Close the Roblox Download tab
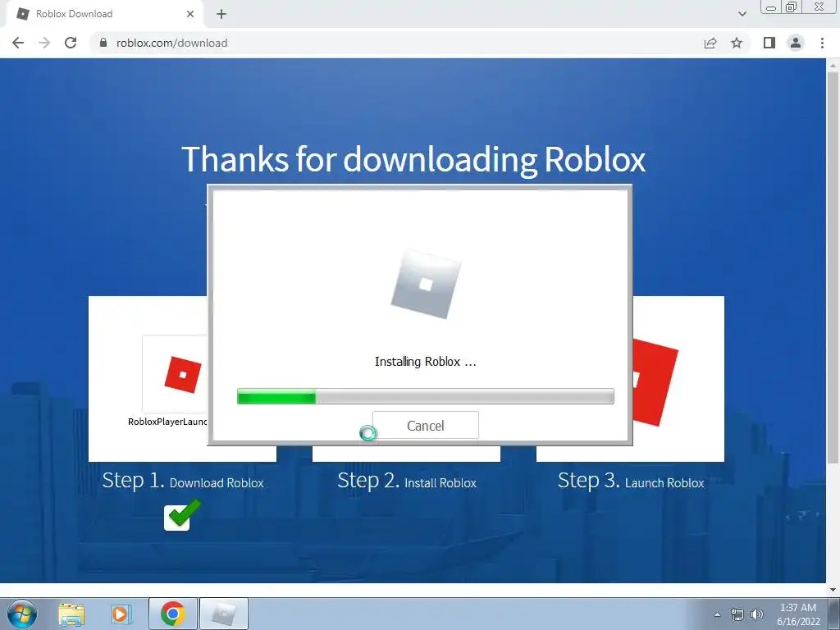The height and width of the screenshot is (630, 840). [x=189, y=14]
